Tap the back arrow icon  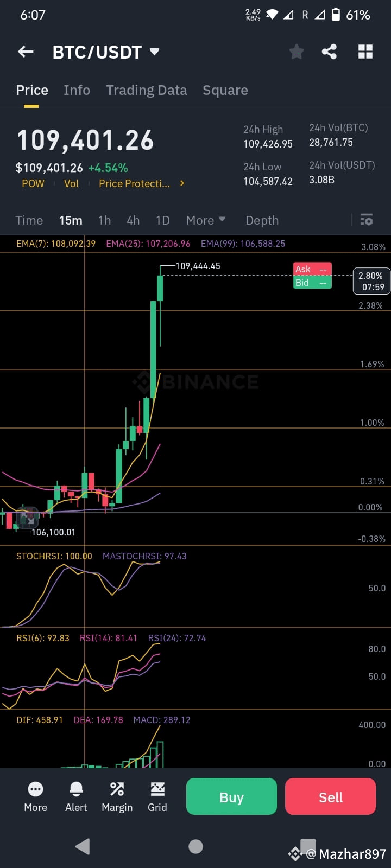point(26,52)
